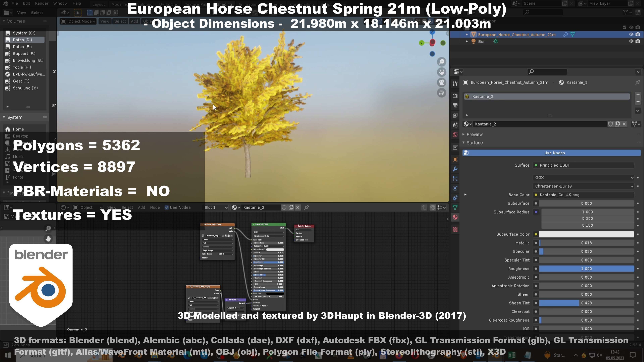Click the pin icon in node editor header

pos(307,207)
